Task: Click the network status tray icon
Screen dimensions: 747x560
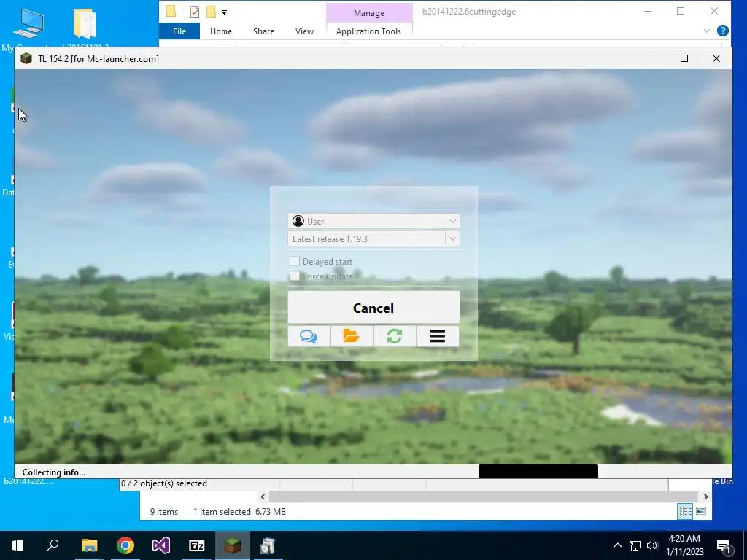Action: 635,545
